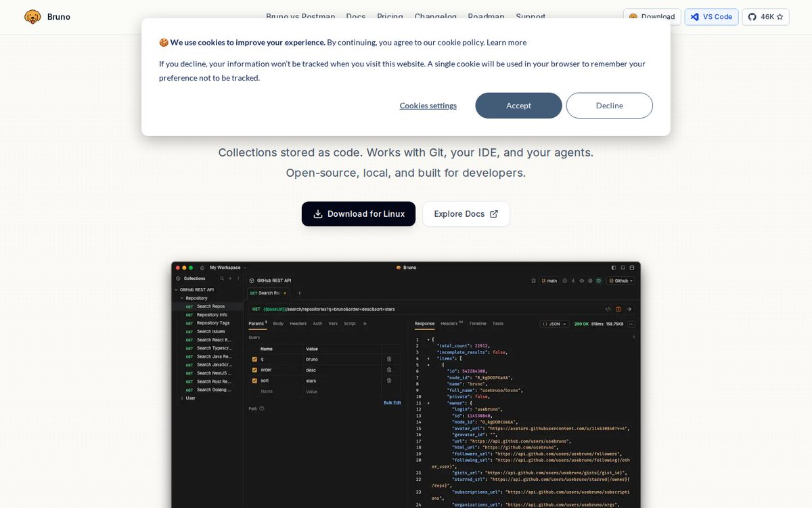
Task: Click the clock history icon in toolbar
Action: point(565,280)
